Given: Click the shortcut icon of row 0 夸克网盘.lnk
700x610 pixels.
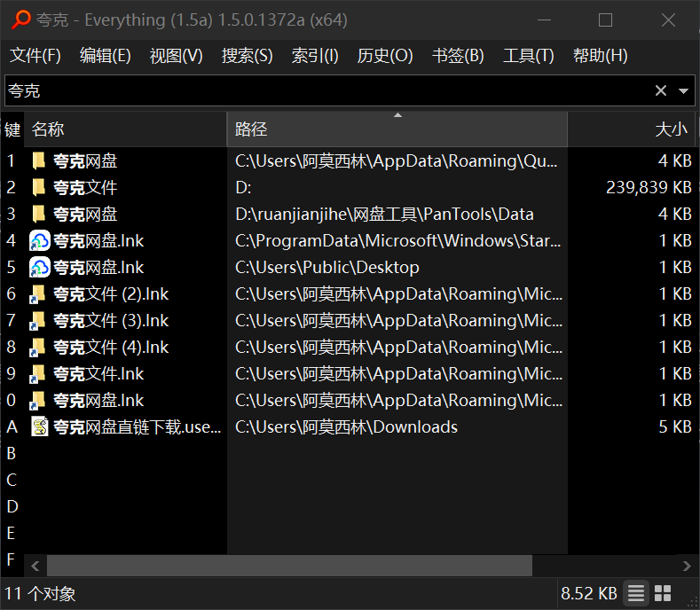Looking at the screenshot, I should [38, 401].
